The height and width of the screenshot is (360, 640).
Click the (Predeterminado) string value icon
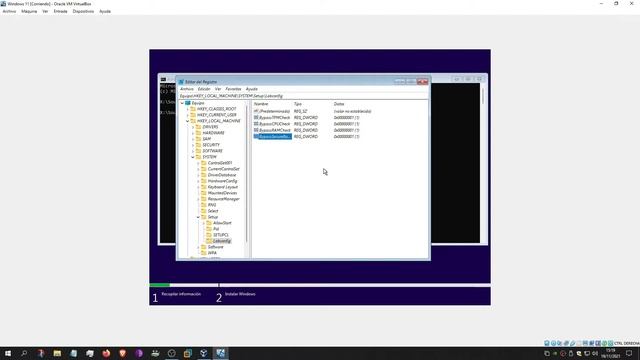256,111
